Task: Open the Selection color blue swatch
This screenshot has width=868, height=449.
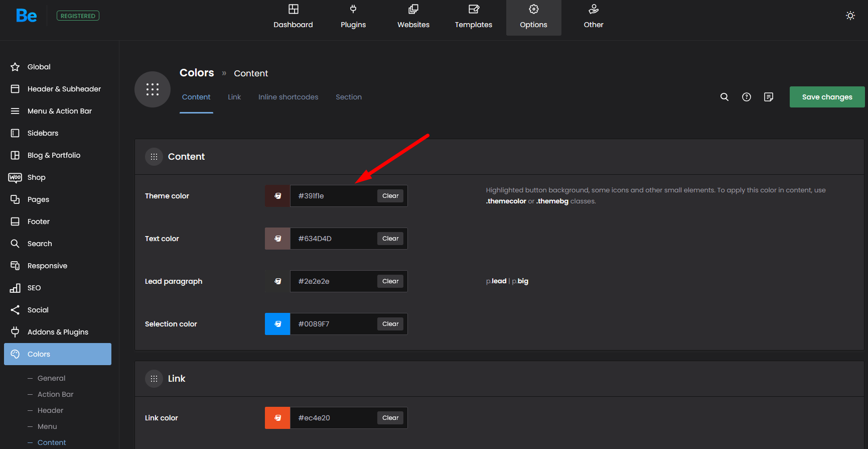Action: pos(277,324)
